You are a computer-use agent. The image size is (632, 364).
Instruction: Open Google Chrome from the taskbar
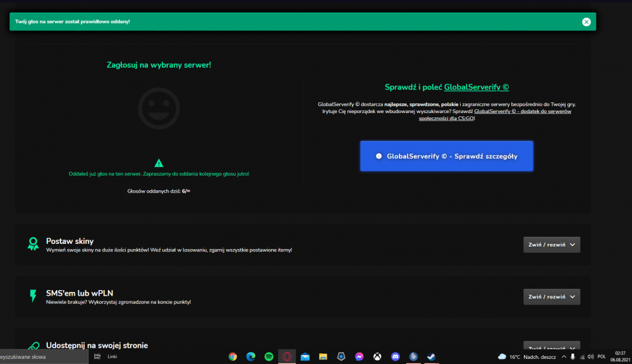point(233,356)
